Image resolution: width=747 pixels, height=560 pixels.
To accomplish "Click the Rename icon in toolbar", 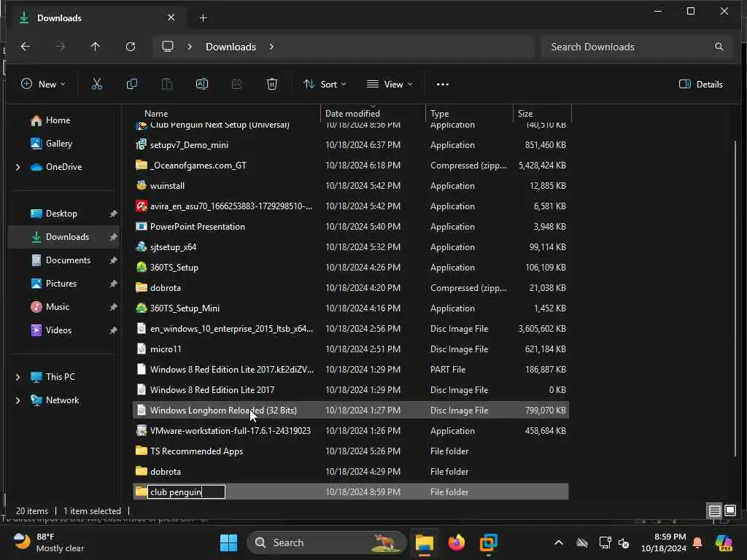I will [202, 85].
